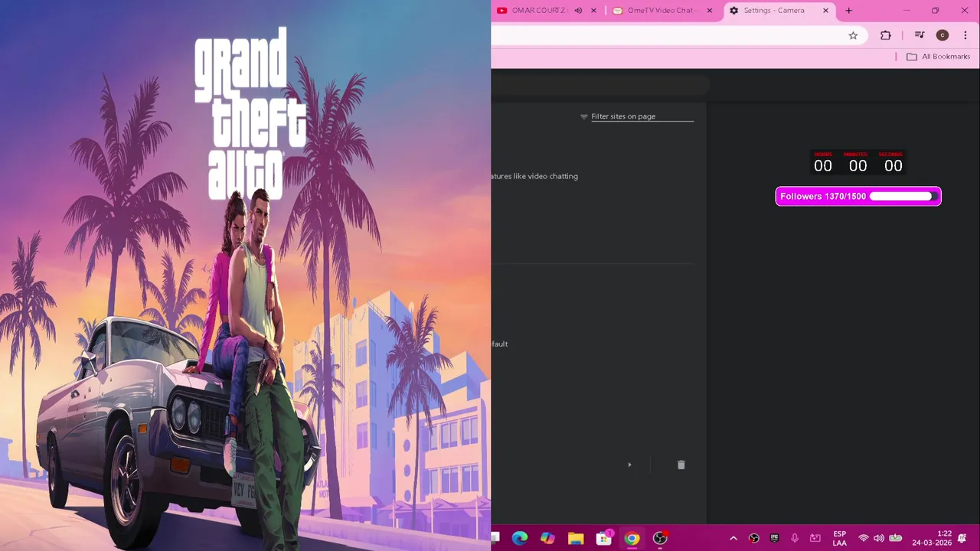Open the Chrome profile avatar
980x551 pixels.
coord(942,35)
